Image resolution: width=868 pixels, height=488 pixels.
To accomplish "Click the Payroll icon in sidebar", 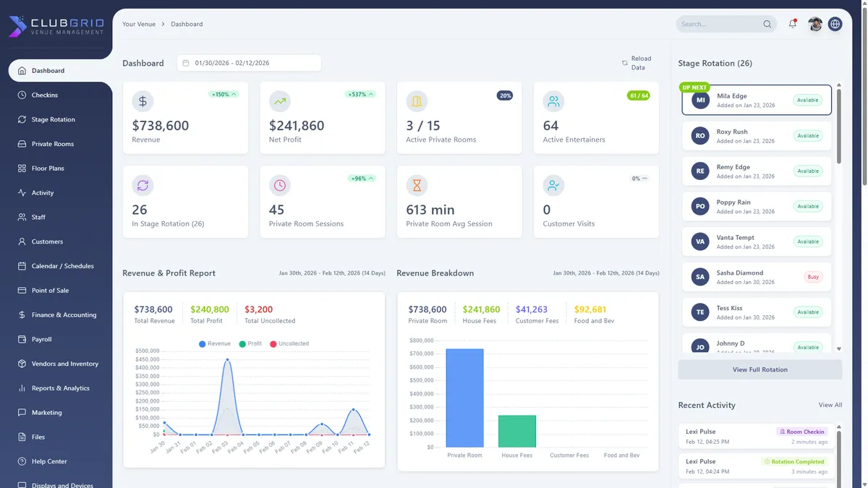I will click(22, 339).
